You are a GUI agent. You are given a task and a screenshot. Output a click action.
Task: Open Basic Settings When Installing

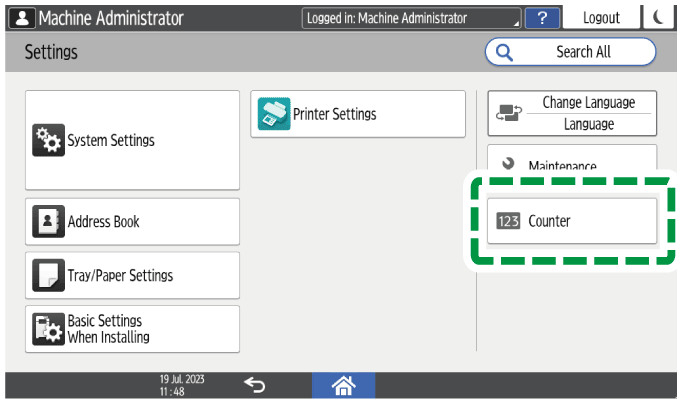tap(132, 329)
